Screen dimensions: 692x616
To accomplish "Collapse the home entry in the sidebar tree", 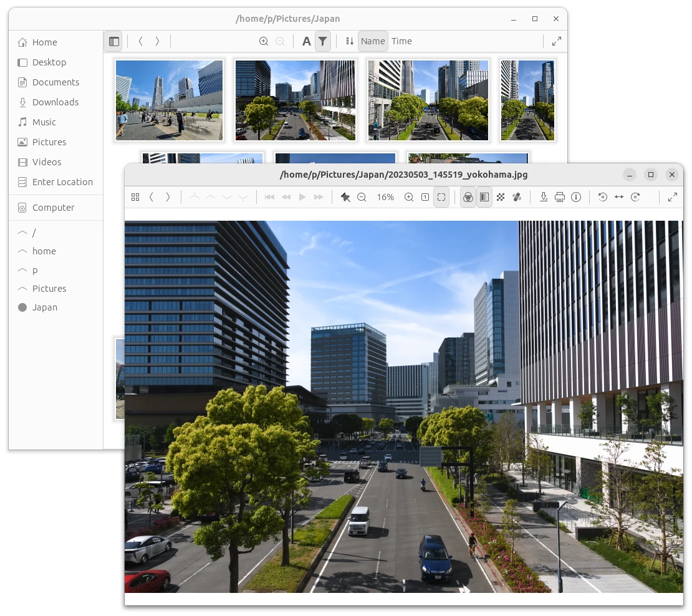I will (x=22, y=251).
